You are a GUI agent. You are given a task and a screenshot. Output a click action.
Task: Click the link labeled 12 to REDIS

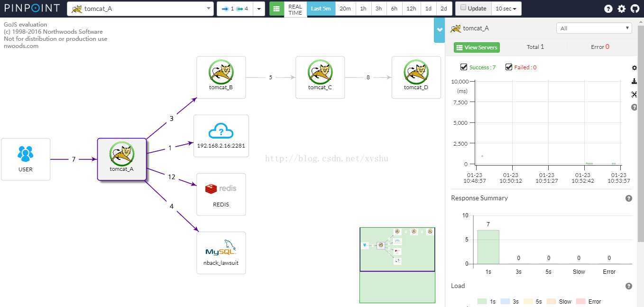pos(172,177)
